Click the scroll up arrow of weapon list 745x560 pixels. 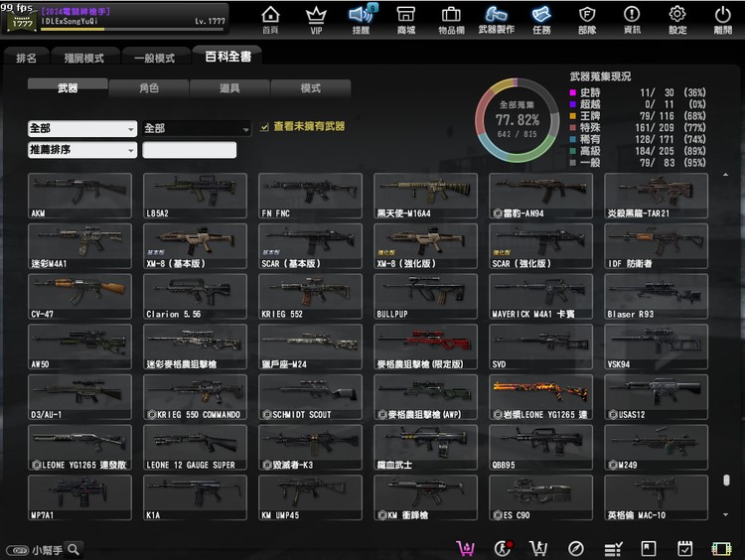725,176
